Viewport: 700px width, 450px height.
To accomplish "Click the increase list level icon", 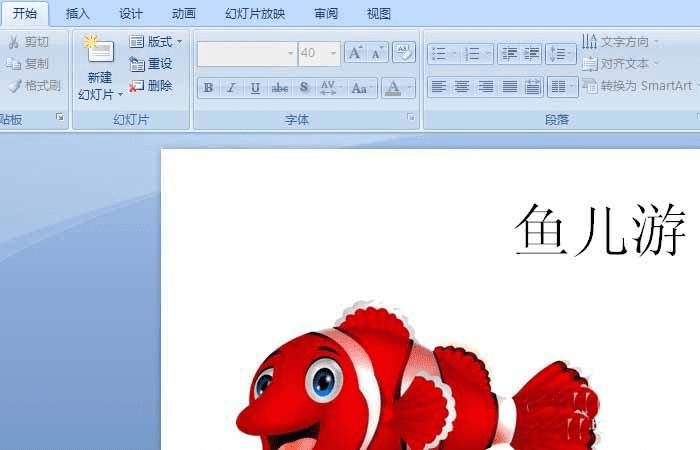I will point(532,54).
